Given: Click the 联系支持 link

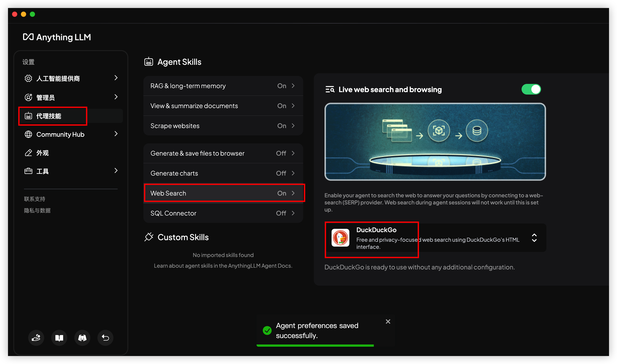Looking at the screenshot, I should (x=35, y=199).
